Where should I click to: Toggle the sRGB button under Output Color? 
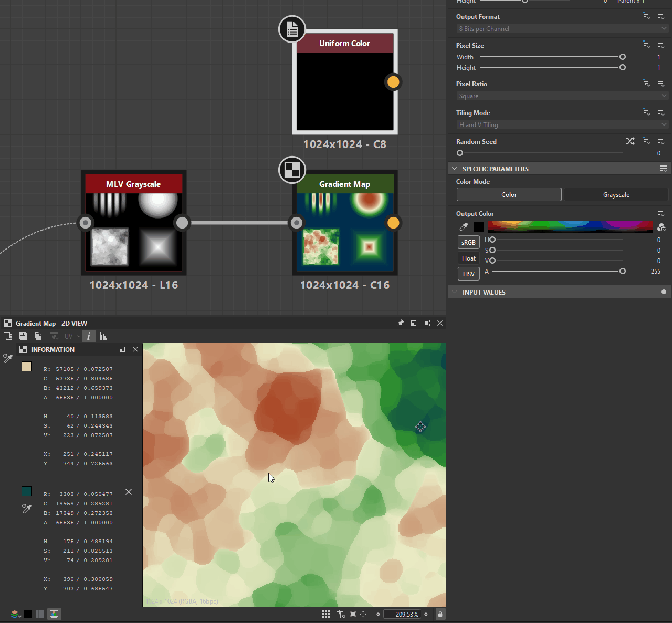(x=468, y=242)
